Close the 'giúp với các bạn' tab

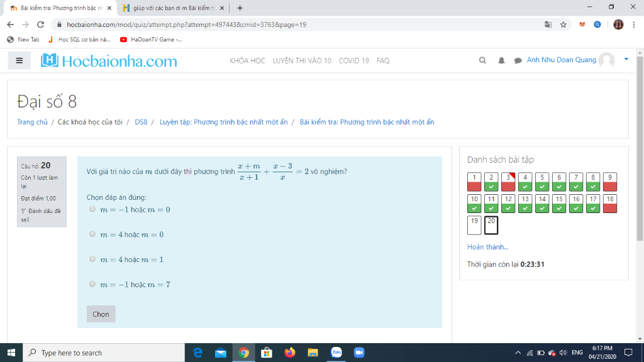tap(222, 8)
